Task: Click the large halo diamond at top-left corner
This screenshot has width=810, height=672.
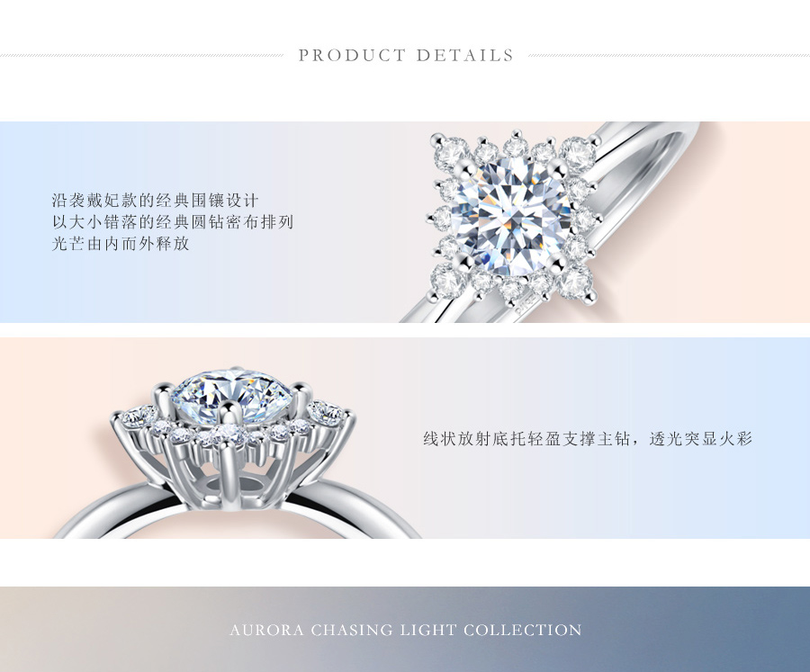Action: point(450,152)
